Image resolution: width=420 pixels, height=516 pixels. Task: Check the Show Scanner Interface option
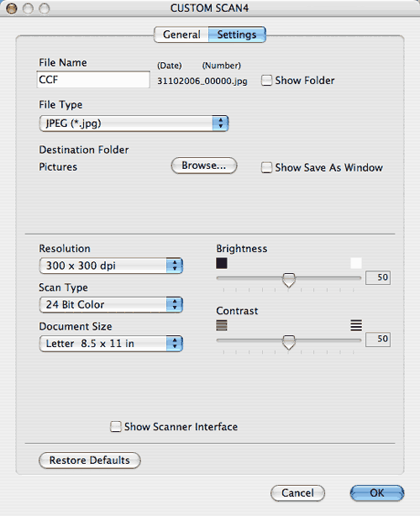(x=115, y=426)
